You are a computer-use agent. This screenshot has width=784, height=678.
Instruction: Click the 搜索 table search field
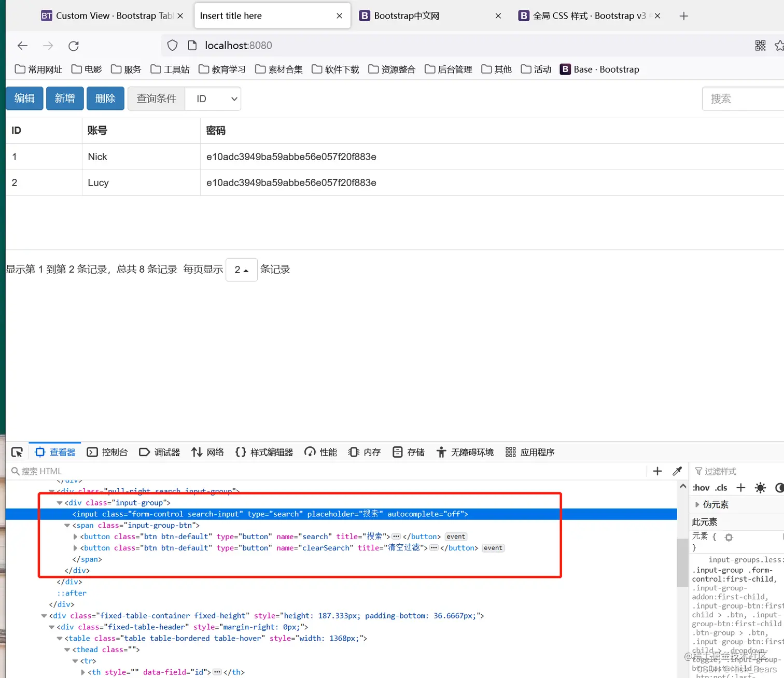(744, 98)
